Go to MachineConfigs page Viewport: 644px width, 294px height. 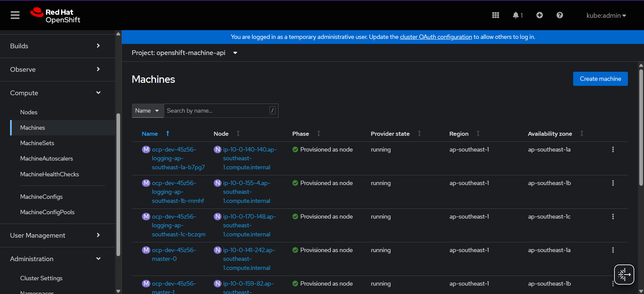tap(41, 197)
